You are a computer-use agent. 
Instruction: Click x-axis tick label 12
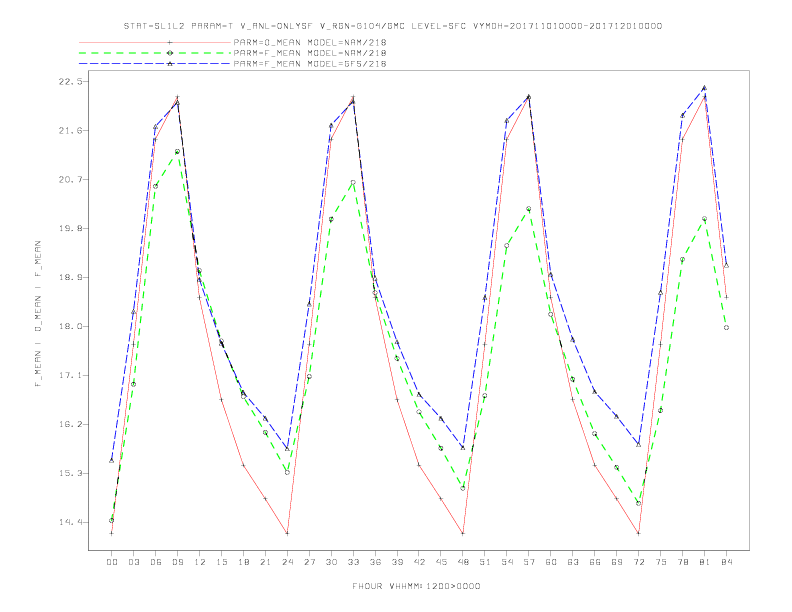pos(200,562)
